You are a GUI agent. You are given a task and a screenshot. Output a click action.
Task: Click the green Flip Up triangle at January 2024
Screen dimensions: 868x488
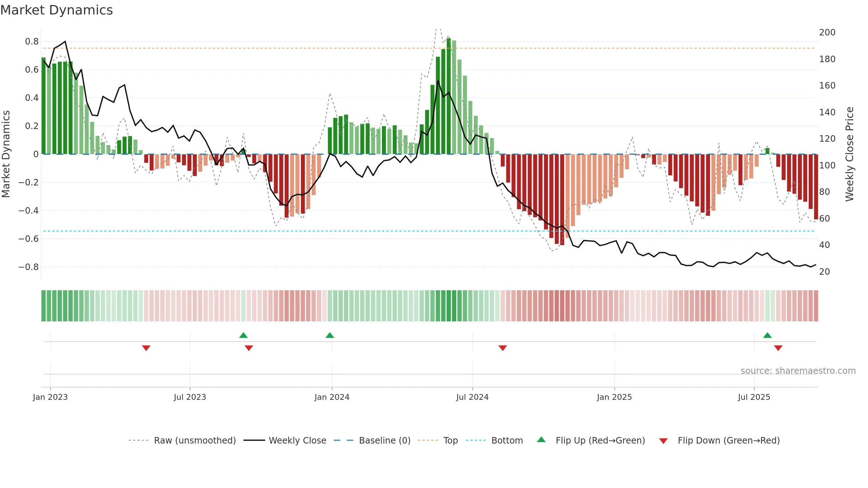tap(330, 335)
